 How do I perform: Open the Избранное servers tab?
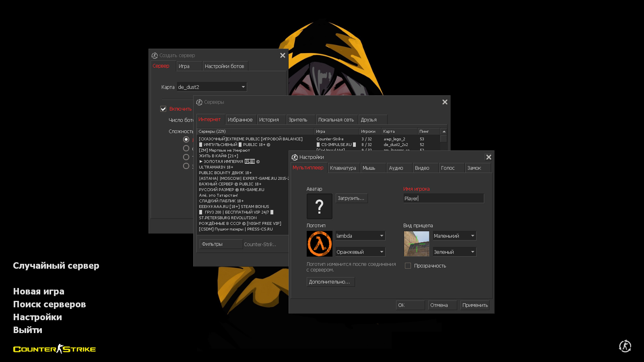pos(240,120)
